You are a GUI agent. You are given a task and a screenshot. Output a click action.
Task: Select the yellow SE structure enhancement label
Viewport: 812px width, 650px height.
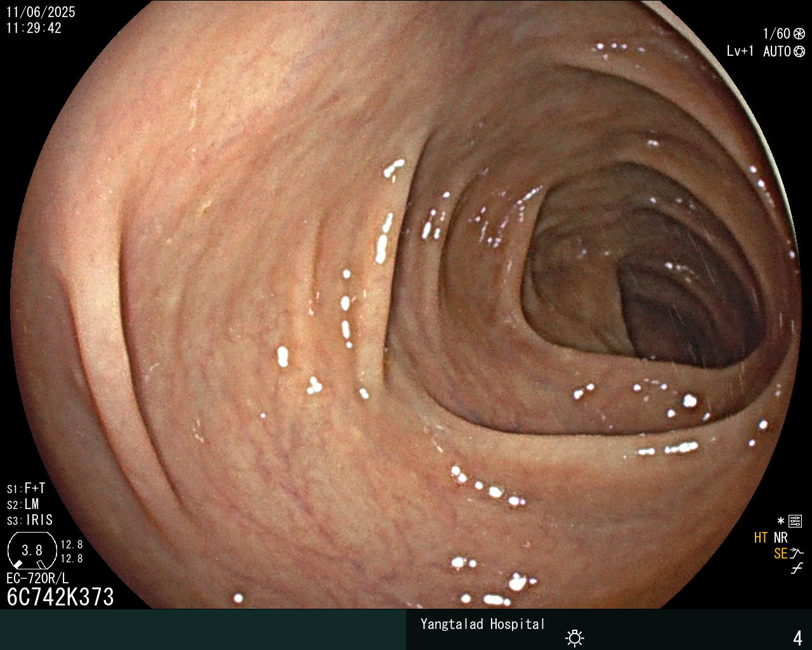click(780, 554)
